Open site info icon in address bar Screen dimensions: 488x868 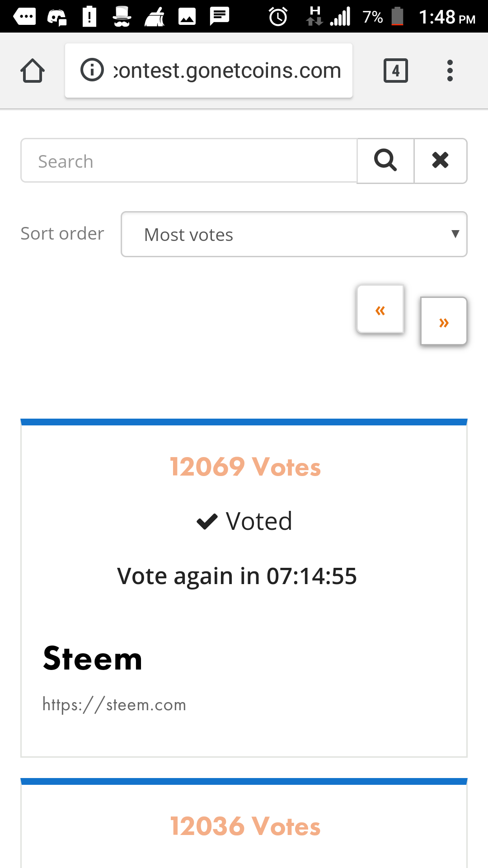tap(92, 70)
